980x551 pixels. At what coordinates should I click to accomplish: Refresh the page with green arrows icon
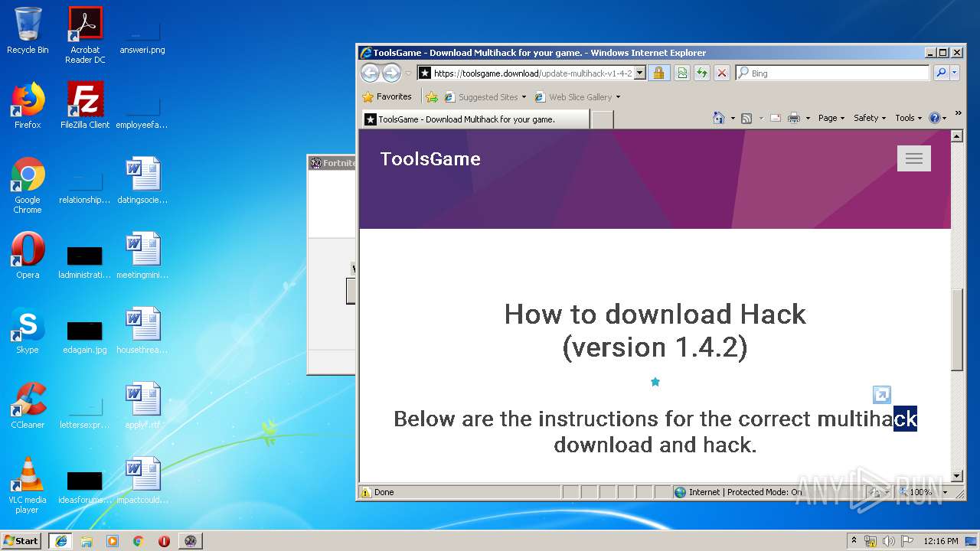point(701,73)
